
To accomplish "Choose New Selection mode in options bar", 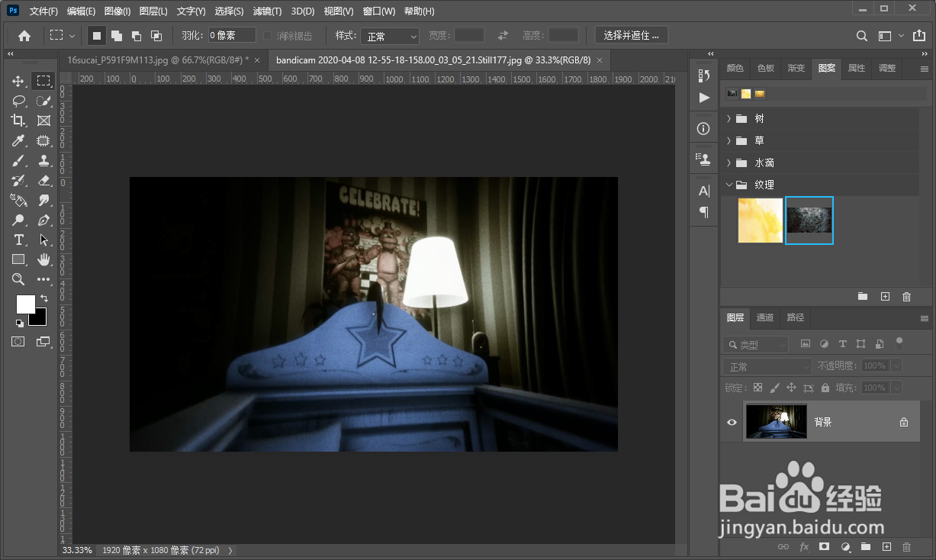I will pos(97,35).
